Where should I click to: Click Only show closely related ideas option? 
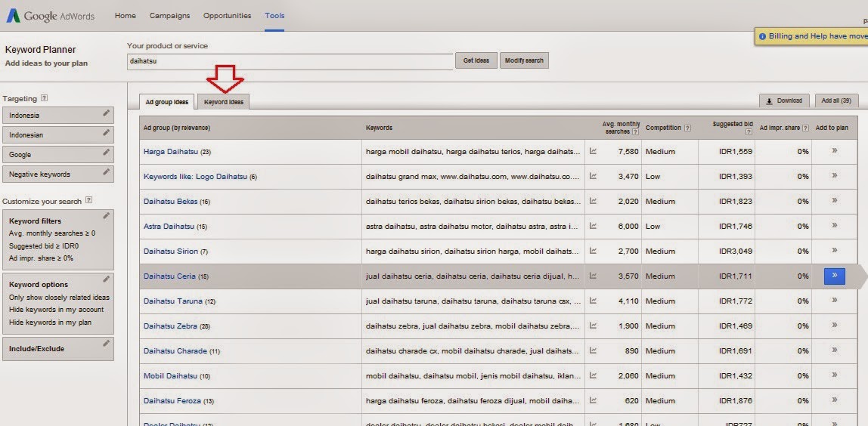pyautogui.click(x=59, y=297)
